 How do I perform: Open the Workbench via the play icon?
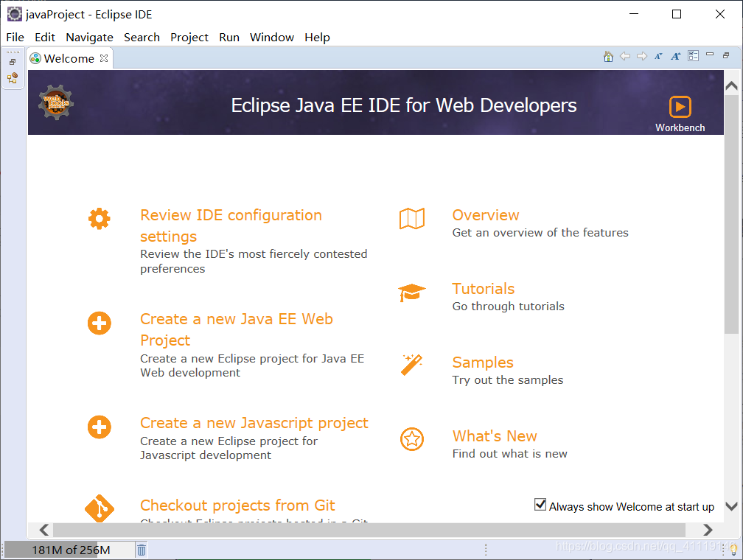coord(680,107)
